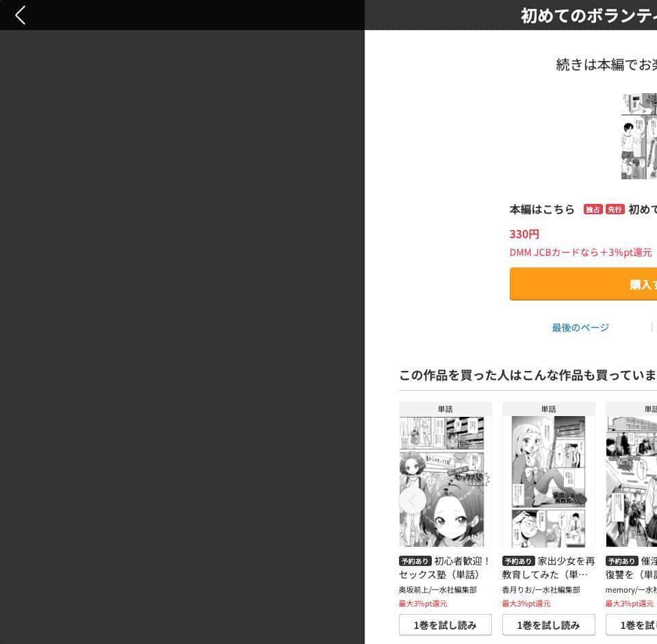
Task: Click author link 奥坂前上/一水社編集部
Action: (437, 590)
